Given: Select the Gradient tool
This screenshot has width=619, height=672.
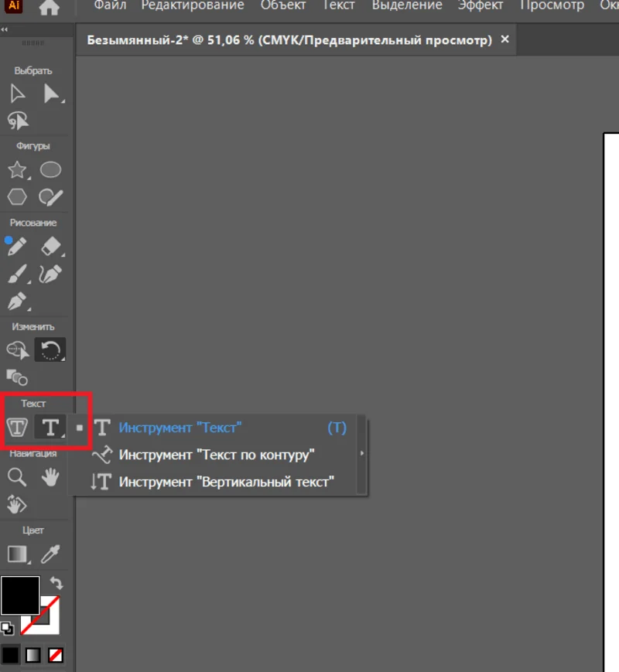Looking at the screenshot, I should 18,554.
